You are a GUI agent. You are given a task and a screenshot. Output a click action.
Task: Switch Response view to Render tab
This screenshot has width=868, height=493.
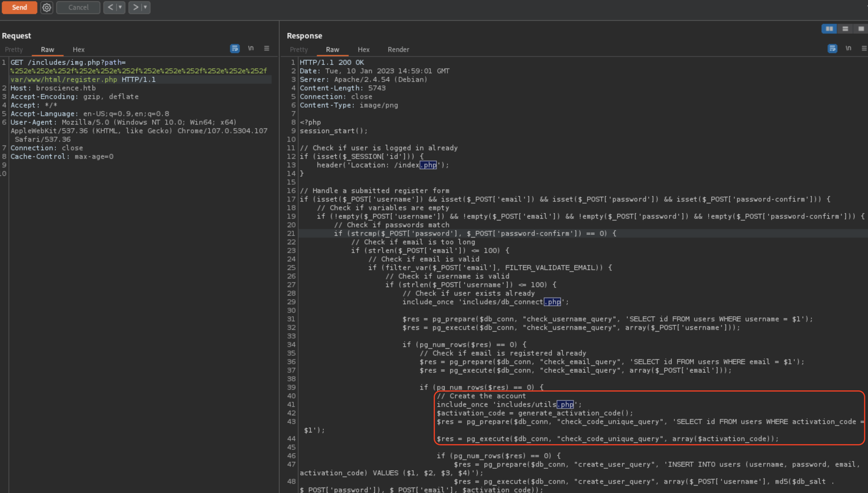pos(398,49)
